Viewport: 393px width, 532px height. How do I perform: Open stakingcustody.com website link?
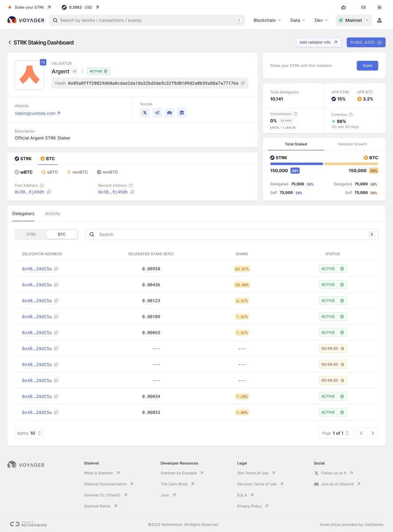coord(37,113)
